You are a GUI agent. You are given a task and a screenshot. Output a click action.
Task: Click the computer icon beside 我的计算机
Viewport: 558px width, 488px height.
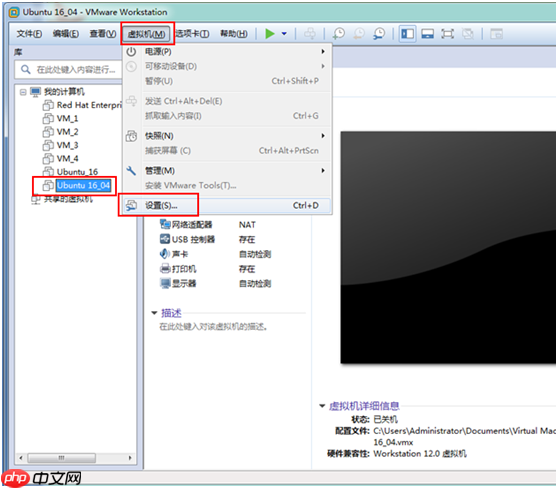click(x=35, y=92)
